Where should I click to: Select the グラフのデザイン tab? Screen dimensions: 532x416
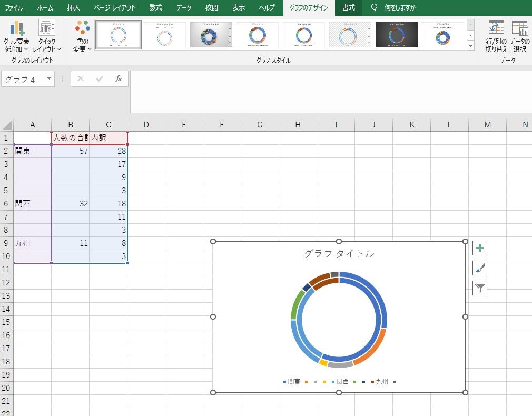pyautogui.click(x=309, y=7)
